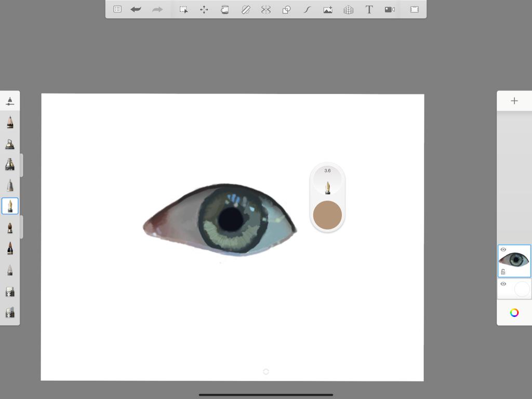Image resolution: width=532 pixels, height=399 pixels.
Task: Toggle predictive stroke curve tool
Action: [x=307, y=9]
